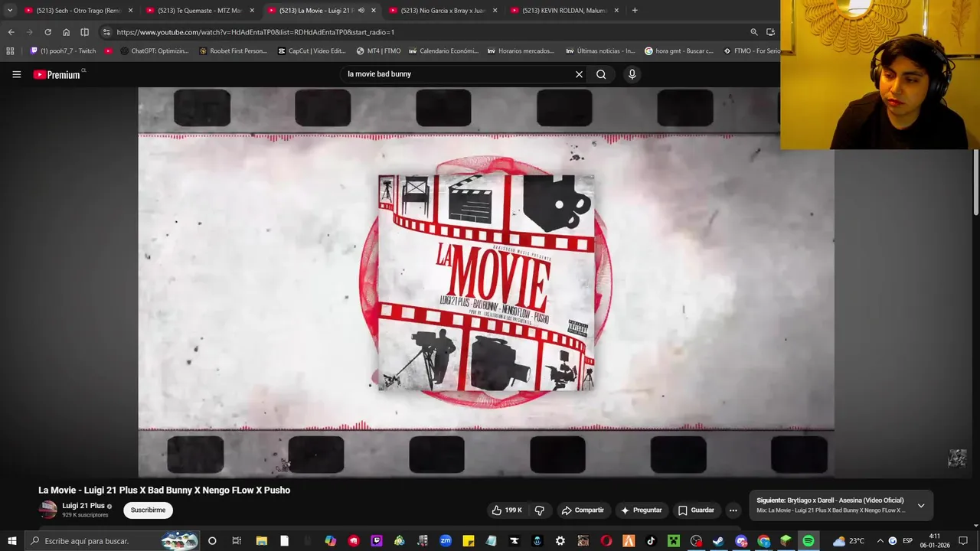Open Spotify from the taskbar

pyautogui.click(x=808, y=541)
